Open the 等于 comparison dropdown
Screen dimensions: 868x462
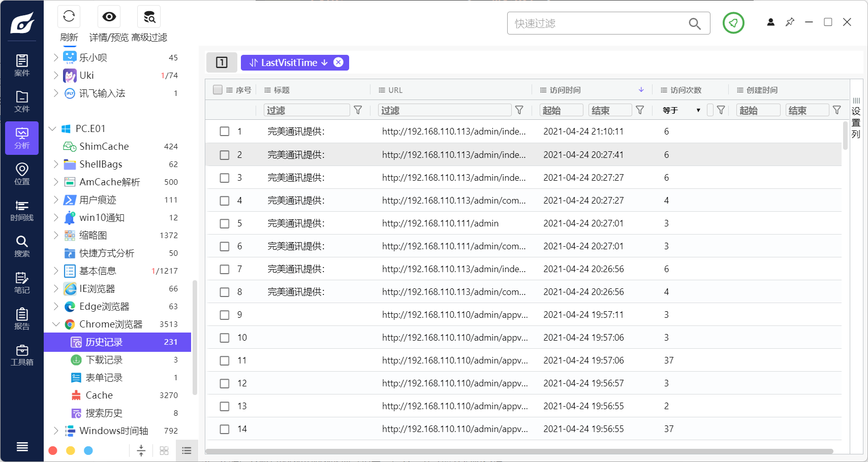click(681, 110)
